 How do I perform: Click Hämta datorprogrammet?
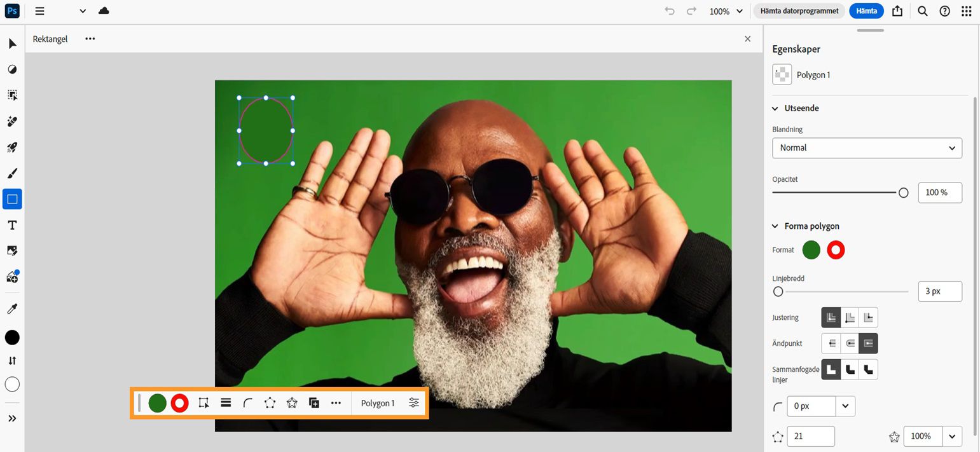click(x=799, y=11)
